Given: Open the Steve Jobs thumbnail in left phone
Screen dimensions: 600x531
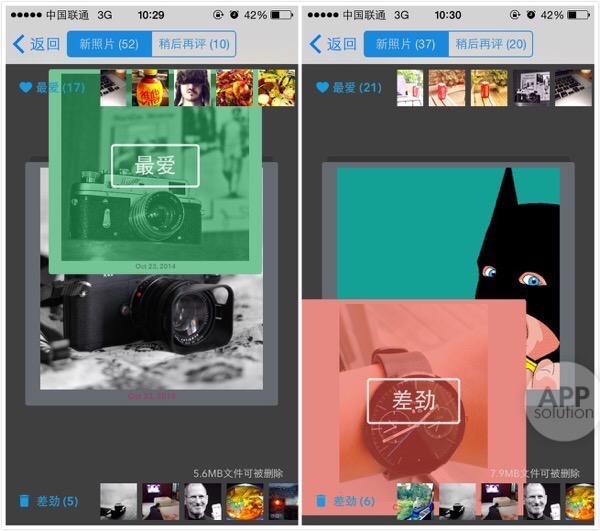Looking at the screenshot, I should pos(203,501).
